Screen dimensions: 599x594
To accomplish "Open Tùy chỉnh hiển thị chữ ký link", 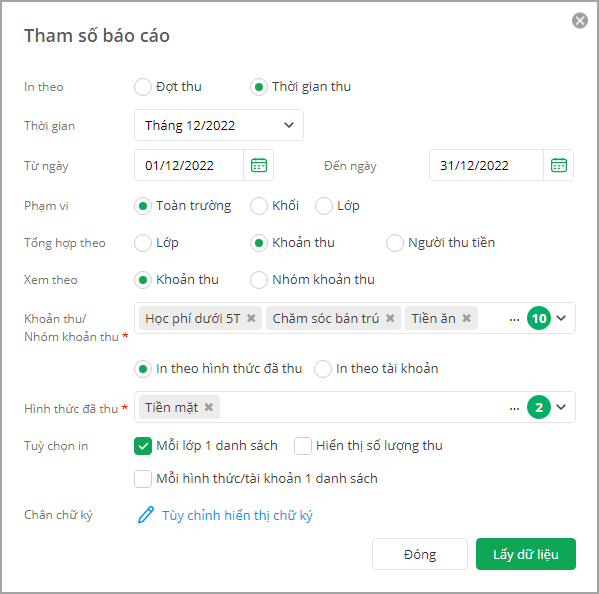I will tap(237, 515).
